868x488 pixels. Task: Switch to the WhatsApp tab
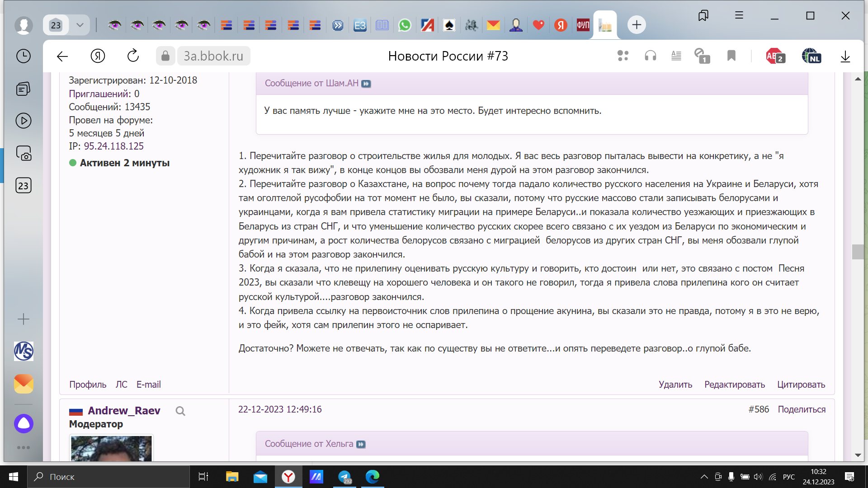tap(405, 25)
